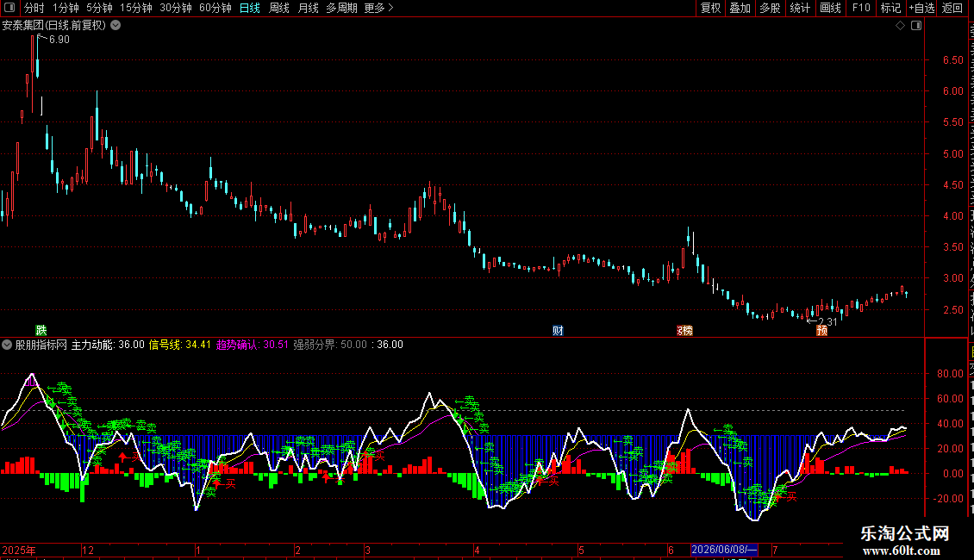Open the 叠加 overlay option
Image resolution: width=974 pixels, height=560 pixels.
740,8
